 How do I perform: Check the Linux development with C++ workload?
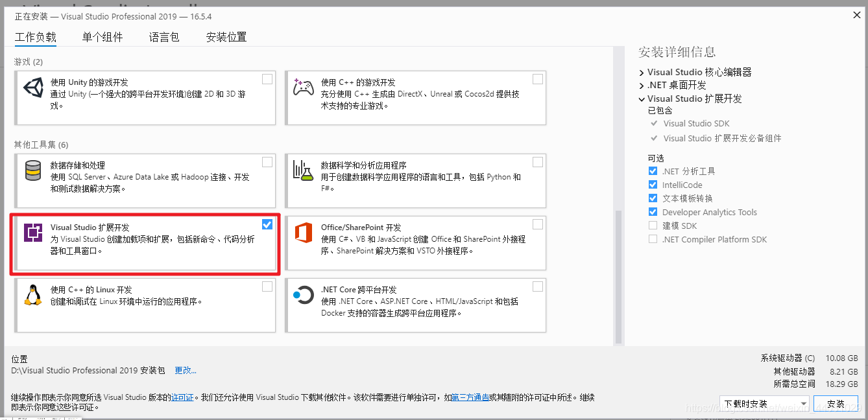click(267, 286)
